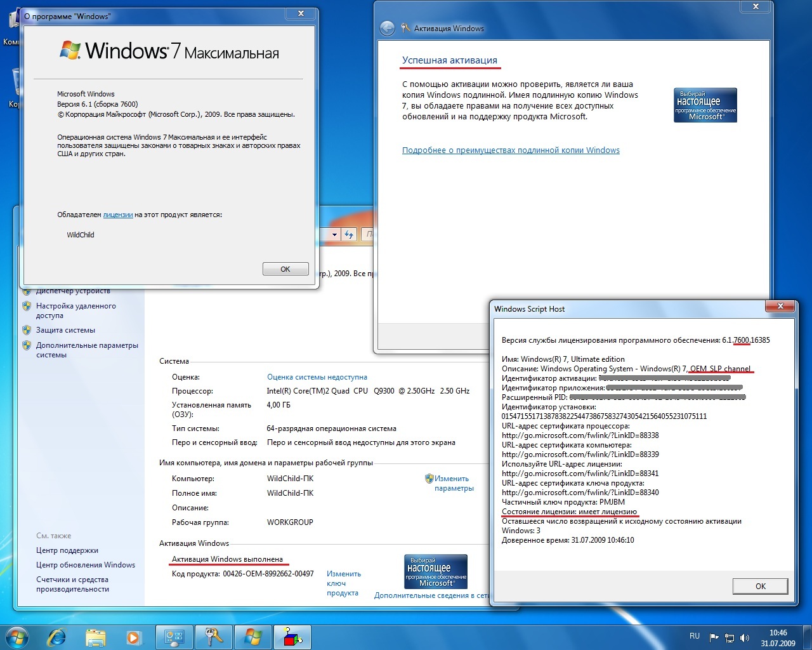Open the volume speaker tray icon
The height and width of the screenshot is (650, 812).
coord(745,637)
